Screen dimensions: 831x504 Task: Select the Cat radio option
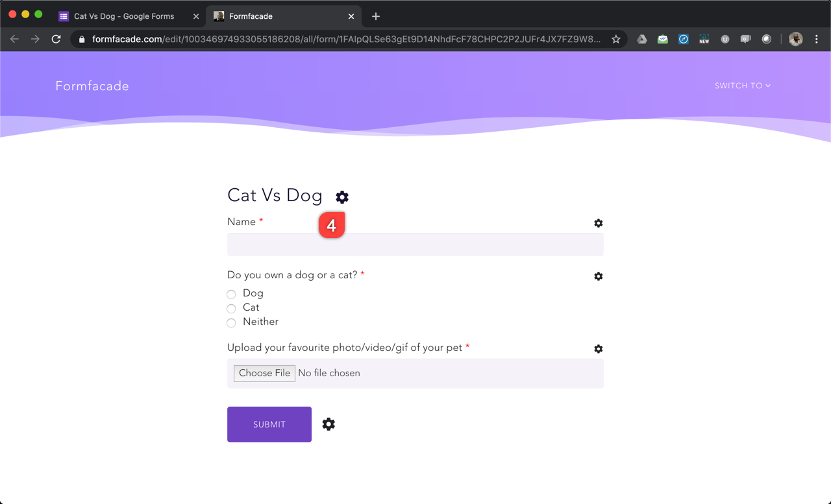point(232,308)
